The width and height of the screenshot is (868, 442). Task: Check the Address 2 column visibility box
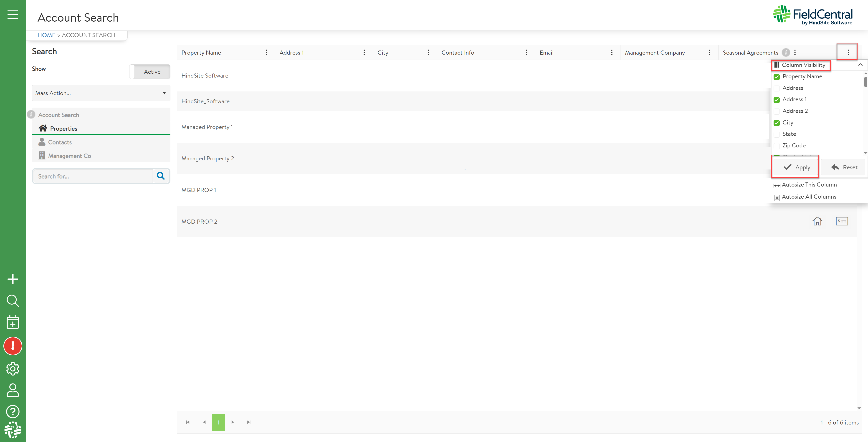777,111
